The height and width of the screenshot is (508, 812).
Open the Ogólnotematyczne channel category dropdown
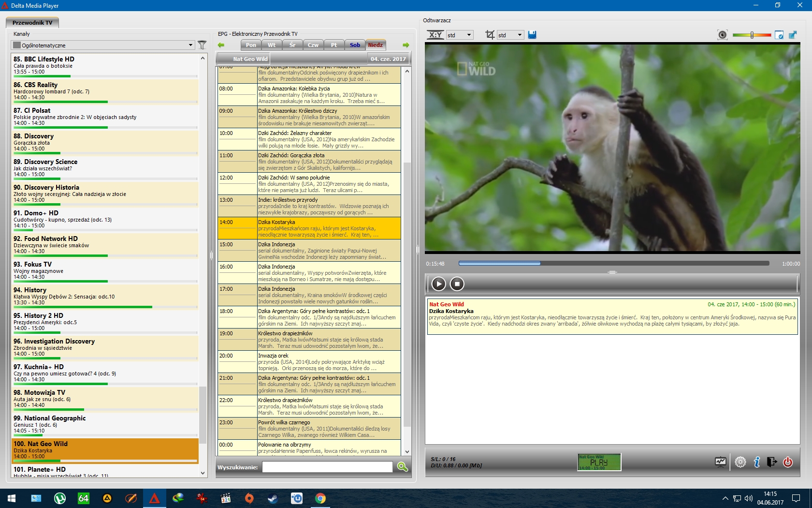coord(102,45)
